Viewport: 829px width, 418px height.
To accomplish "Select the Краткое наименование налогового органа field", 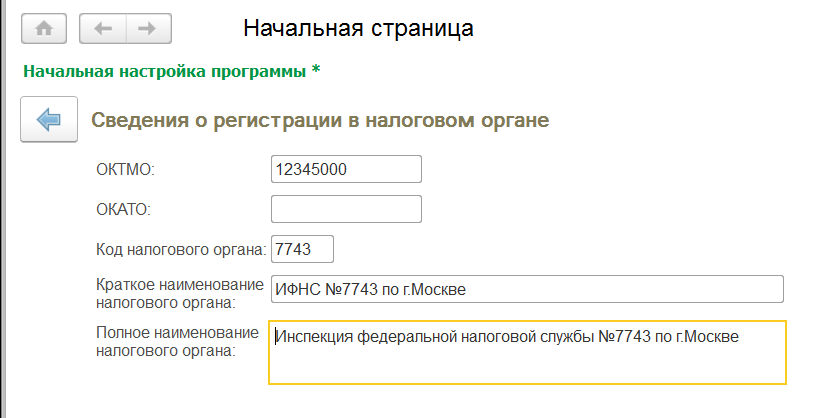I will pyautogui.click(x=526, y=290).
